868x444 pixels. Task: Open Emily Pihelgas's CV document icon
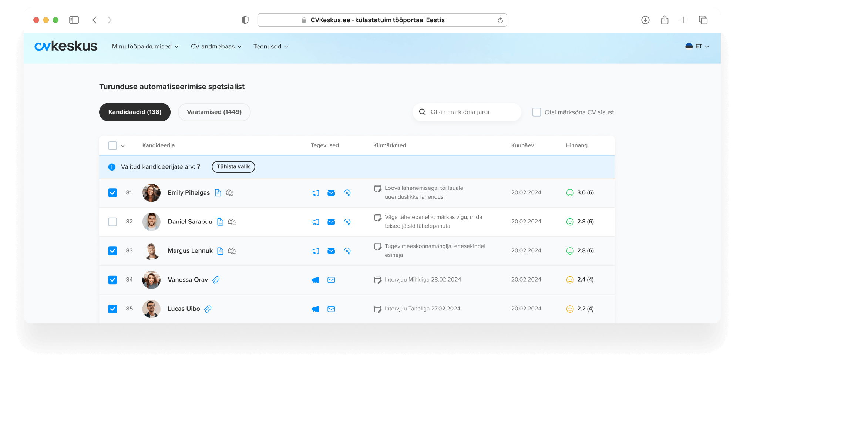pyautogui.click(x=218, y=193)
